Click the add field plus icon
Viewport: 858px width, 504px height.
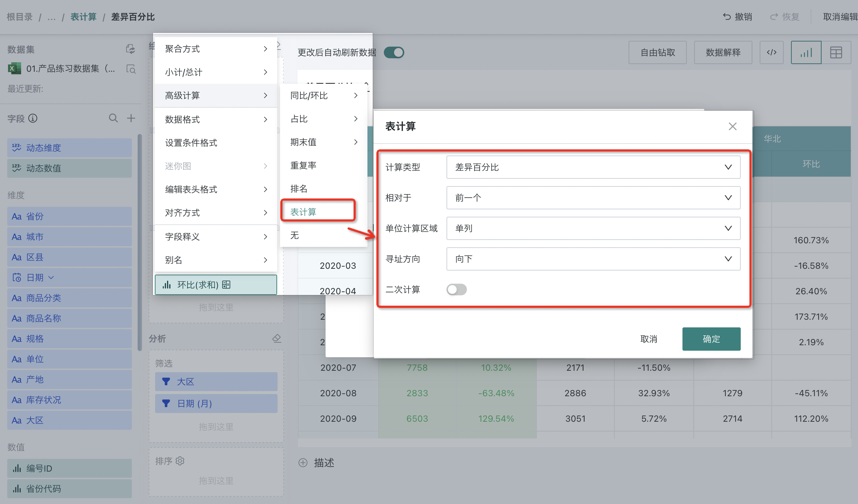131,118
